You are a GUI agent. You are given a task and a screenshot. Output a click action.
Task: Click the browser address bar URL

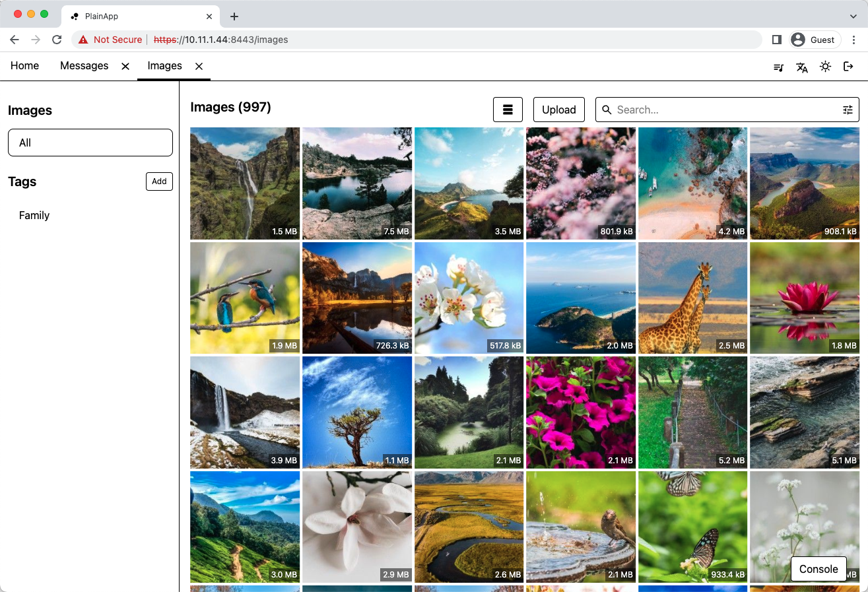click(x=222, y=40)
